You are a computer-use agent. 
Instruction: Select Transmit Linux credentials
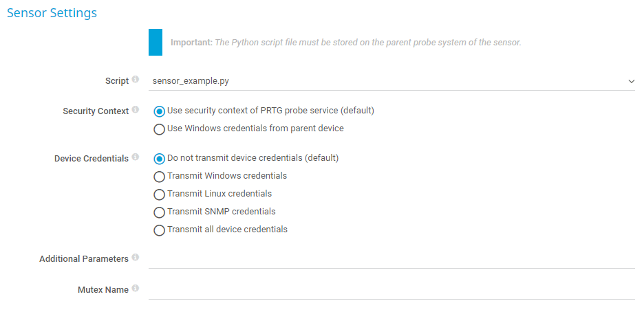pos(160,194)
